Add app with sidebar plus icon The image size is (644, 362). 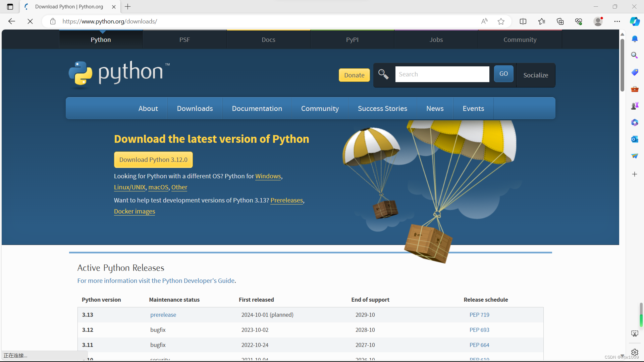pos(635,174)
